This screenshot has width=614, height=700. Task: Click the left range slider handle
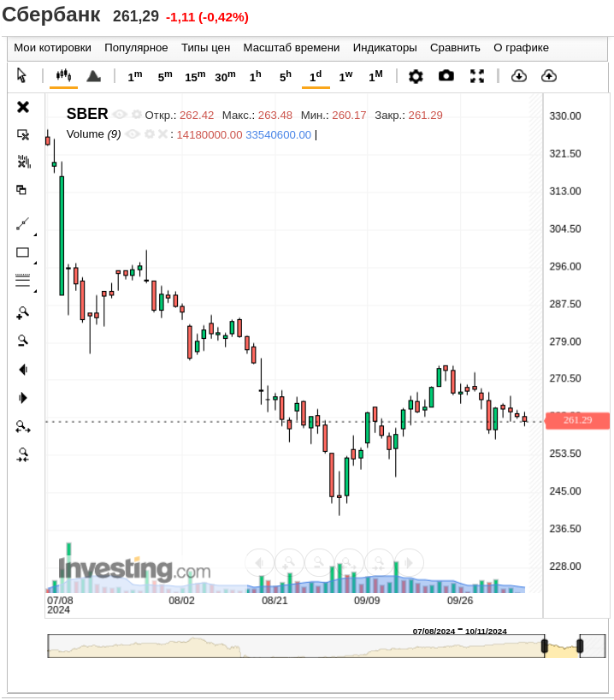[x=545, y=645]
